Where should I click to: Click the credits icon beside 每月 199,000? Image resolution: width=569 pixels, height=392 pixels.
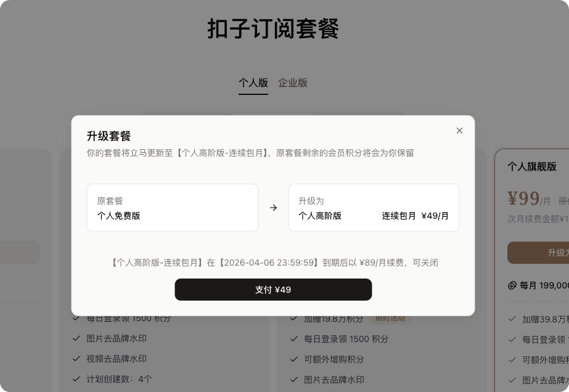tap(512, 285)
